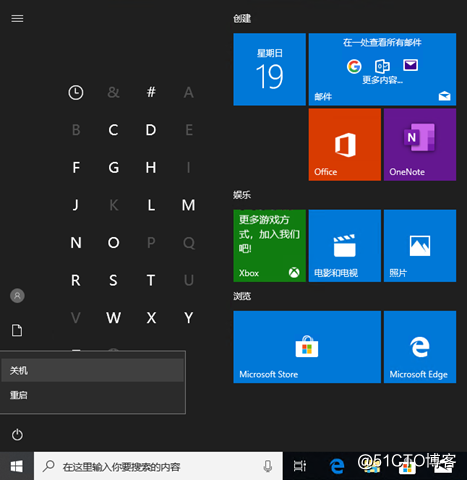Select 重启 (restart) in power menu
Viewport: 467px width, 480px height.
point(93,395)
